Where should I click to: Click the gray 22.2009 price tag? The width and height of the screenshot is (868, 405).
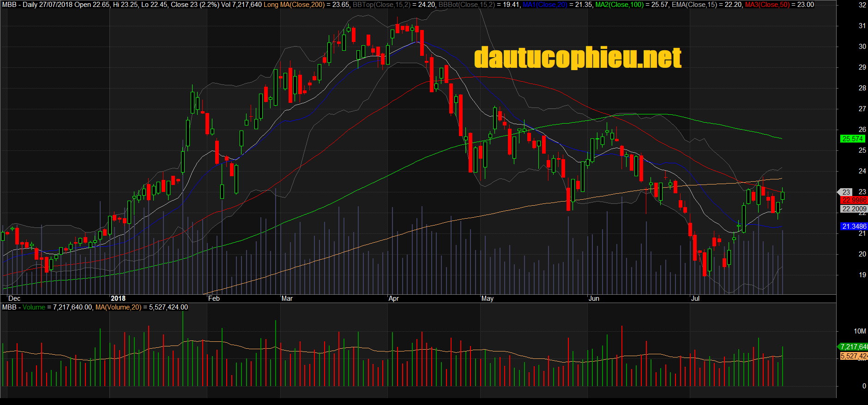pos(854,209)
